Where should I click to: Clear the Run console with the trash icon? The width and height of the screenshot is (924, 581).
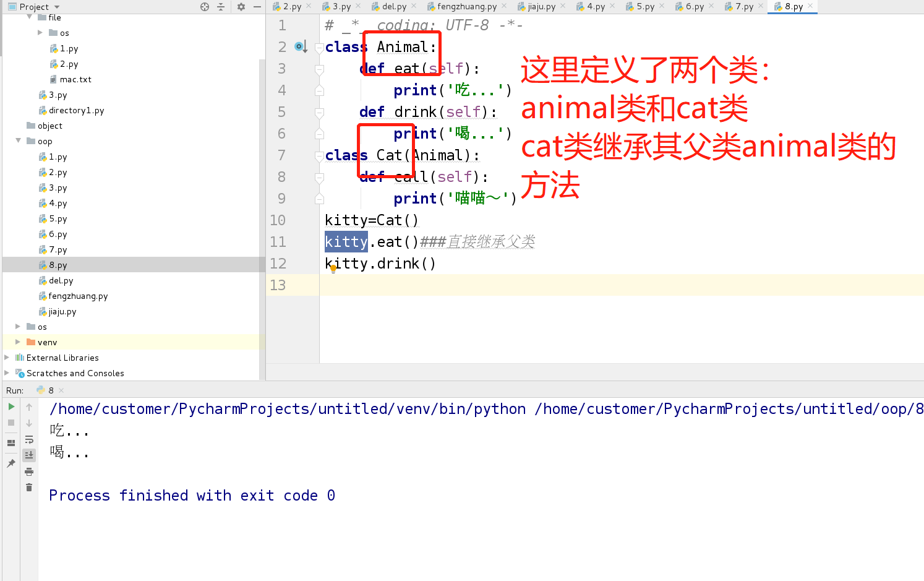(x=29, y=487)
